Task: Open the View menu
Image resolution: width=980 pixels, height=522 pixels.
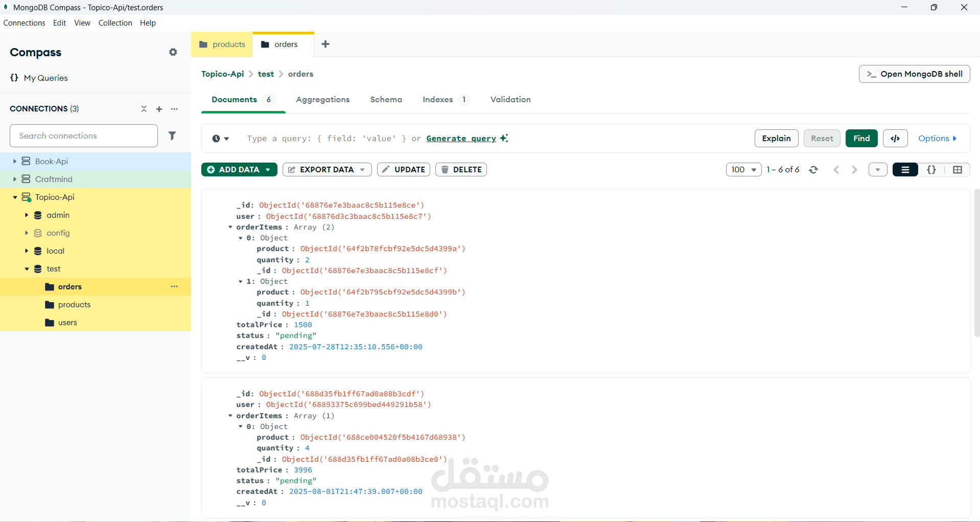Action: (82, 23)
